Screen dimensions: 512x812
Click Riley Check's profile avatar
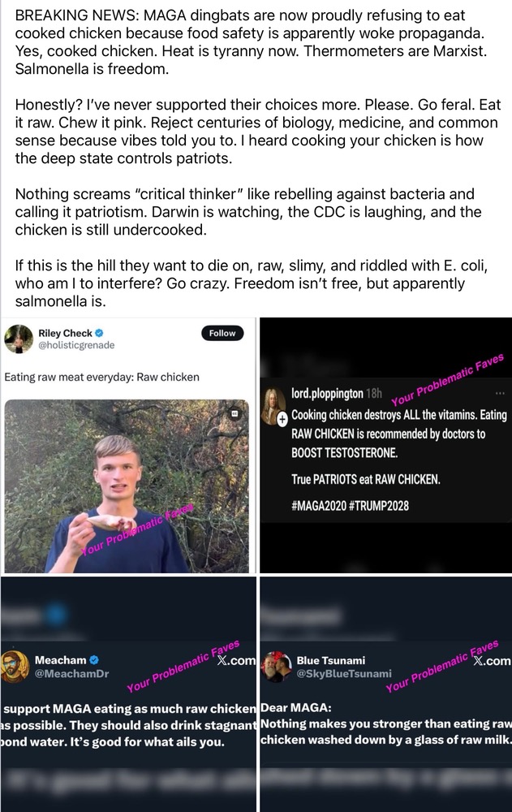[18, 339]
